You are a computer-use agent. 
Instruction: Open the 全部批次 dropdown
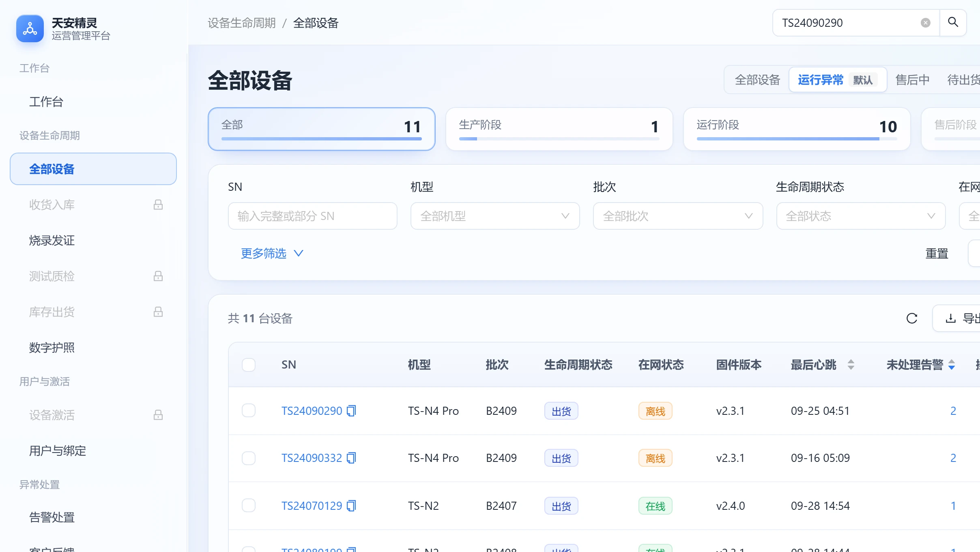[x=678, y=216]
